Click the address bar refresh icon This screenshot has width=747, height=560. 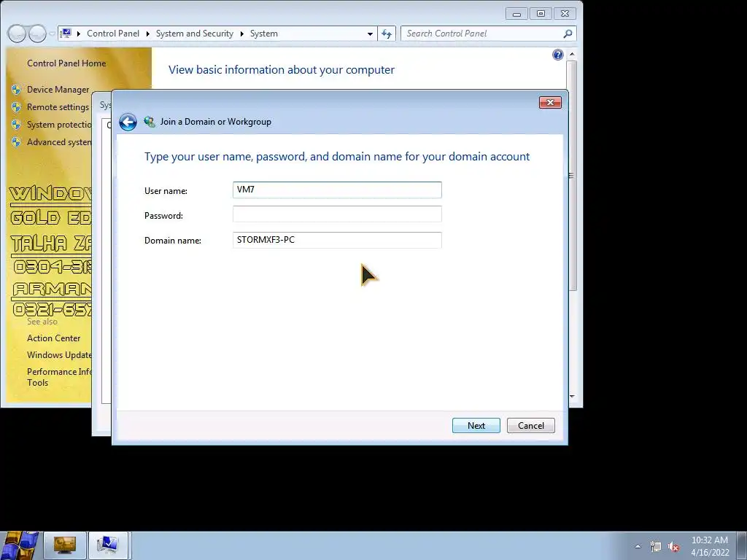[x=387, y=34]
